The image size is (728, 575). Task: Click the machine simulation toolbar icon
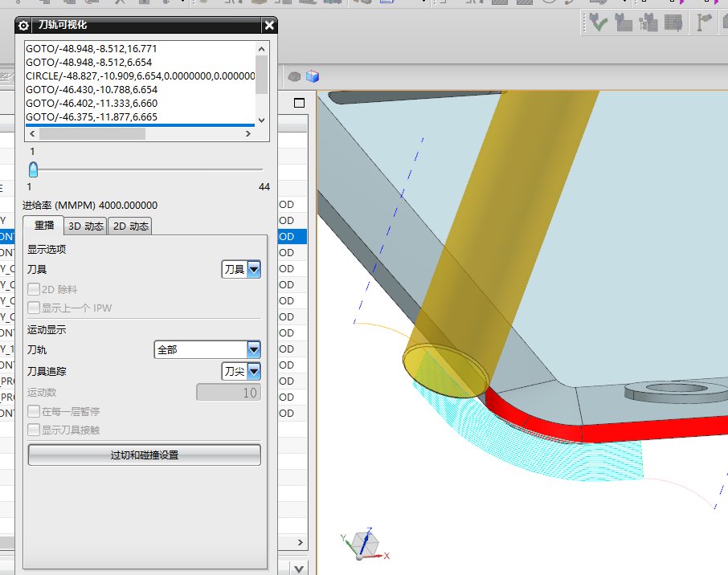coord(624,22)
